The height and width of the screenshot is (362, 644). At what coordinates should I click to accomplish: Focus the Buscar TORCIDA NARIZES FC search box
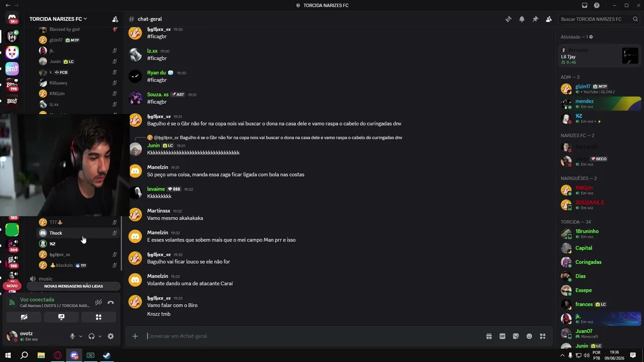click(x=595, y=19)
